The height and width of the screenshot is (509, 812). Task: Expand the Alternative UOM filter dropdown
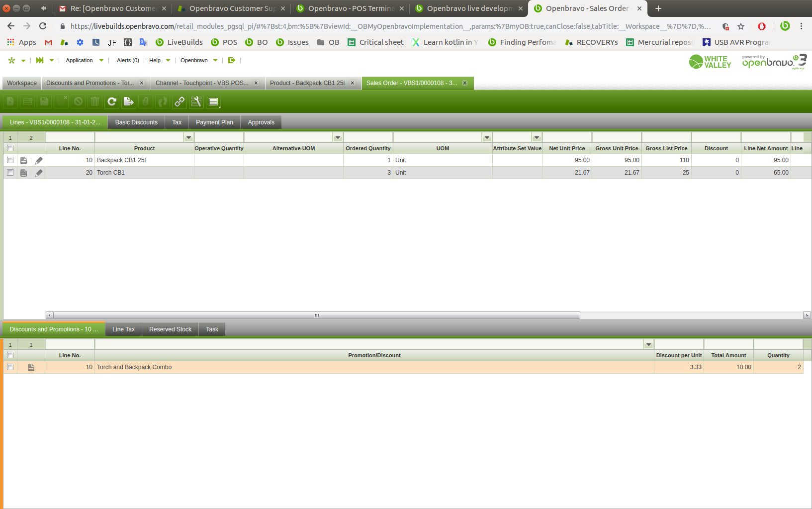tap(338, 137)
